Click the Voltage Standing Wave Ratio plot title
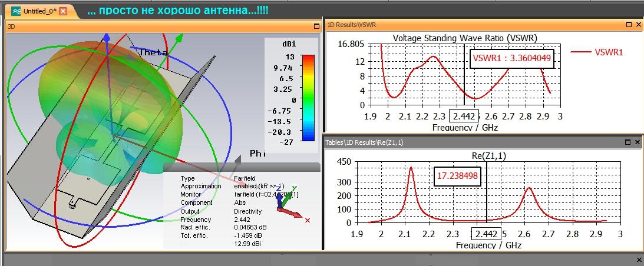Screen dimensions: 644x266 [465, 38]
